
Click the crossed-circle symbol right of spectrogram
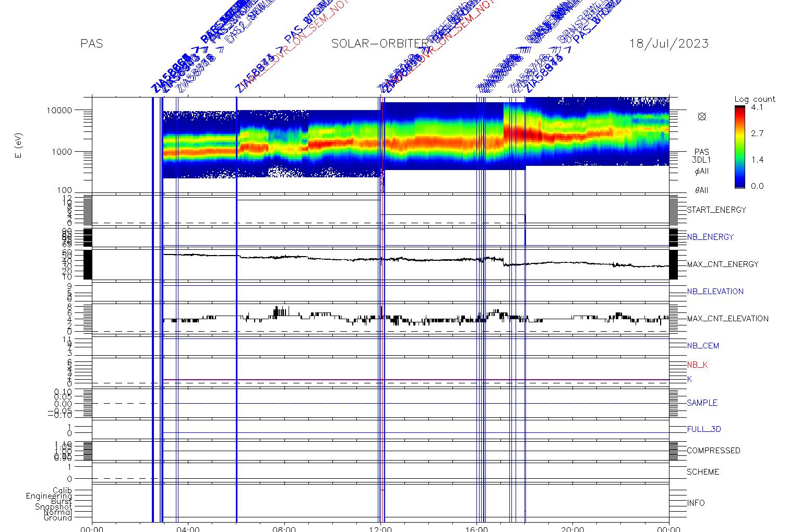pyautogui.click(x=702, y=117)
